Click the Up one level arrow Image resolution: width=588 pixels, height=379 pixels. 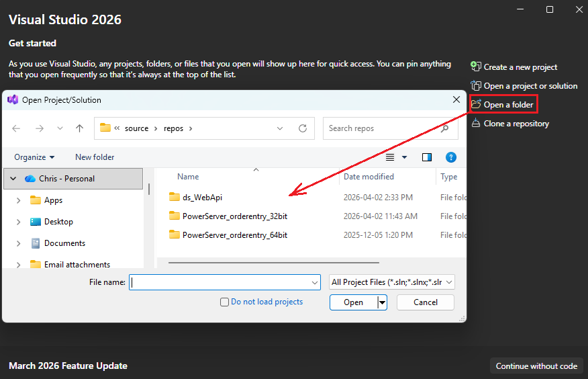point(80,128)
